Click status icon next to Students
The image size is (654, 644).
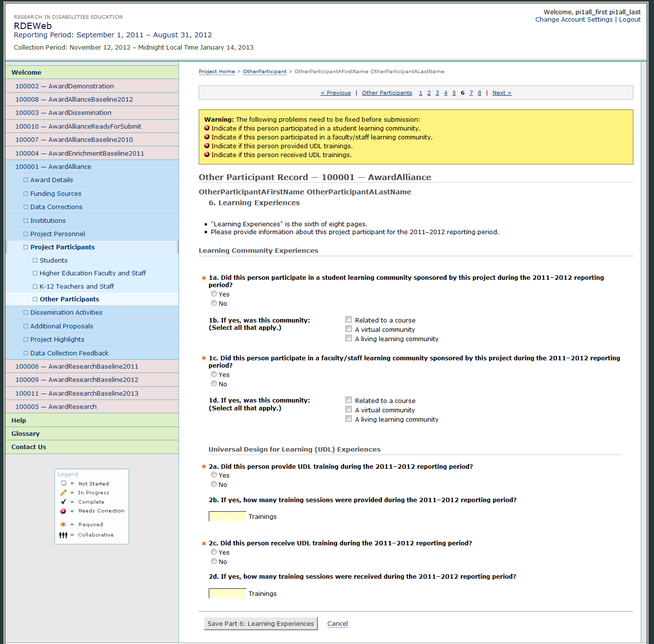[x=35, y=261]
